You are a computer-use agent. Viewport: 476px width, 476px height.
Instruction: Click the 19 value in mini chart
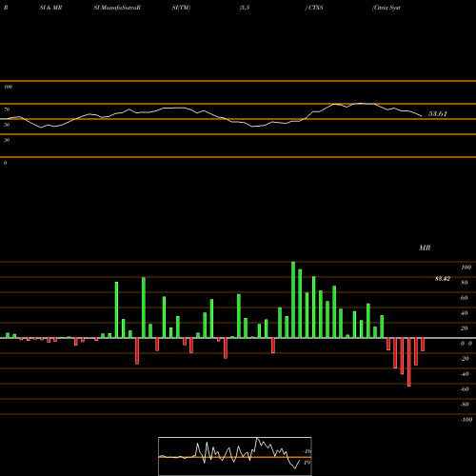307,463
